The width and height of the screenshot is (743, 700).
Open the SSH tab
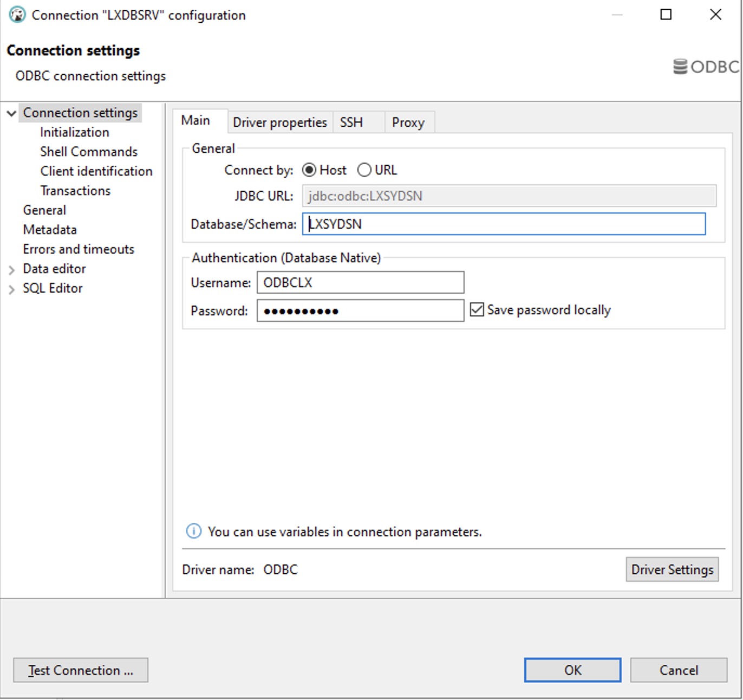[351, 122]
